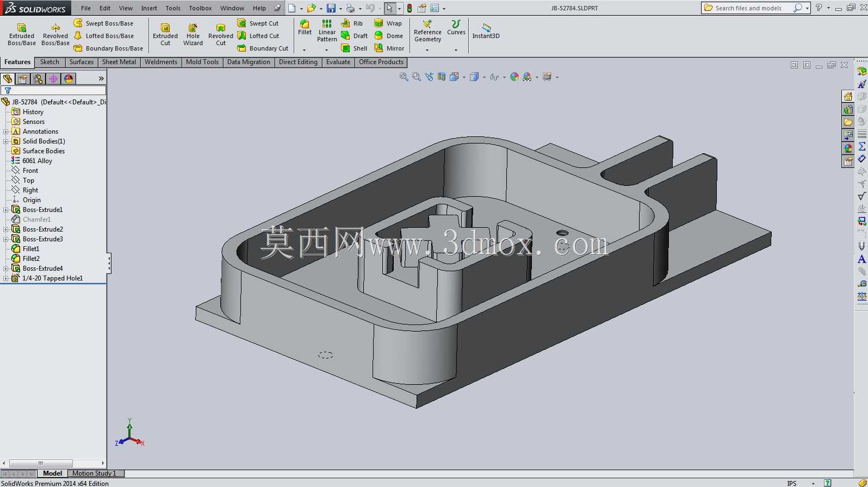The image size is (868, 487).
Task: Open the Insert menu
Action: (149, 8)
